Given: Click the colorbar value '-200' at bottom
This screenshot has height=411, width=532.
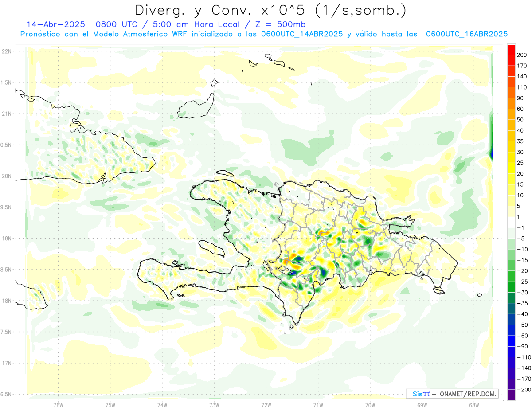Looking at the screenshot, I should [524, 390].
